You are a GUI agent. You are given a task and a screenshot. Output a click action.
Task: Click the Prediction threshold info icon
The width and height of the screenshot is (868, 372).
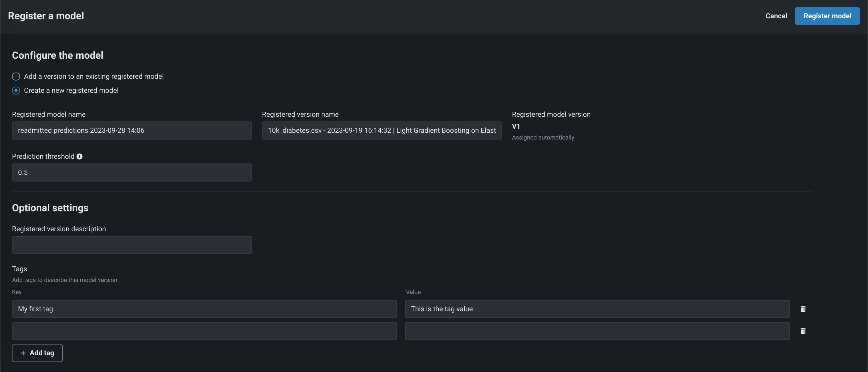pyautogui.click(x=79, y=157)
